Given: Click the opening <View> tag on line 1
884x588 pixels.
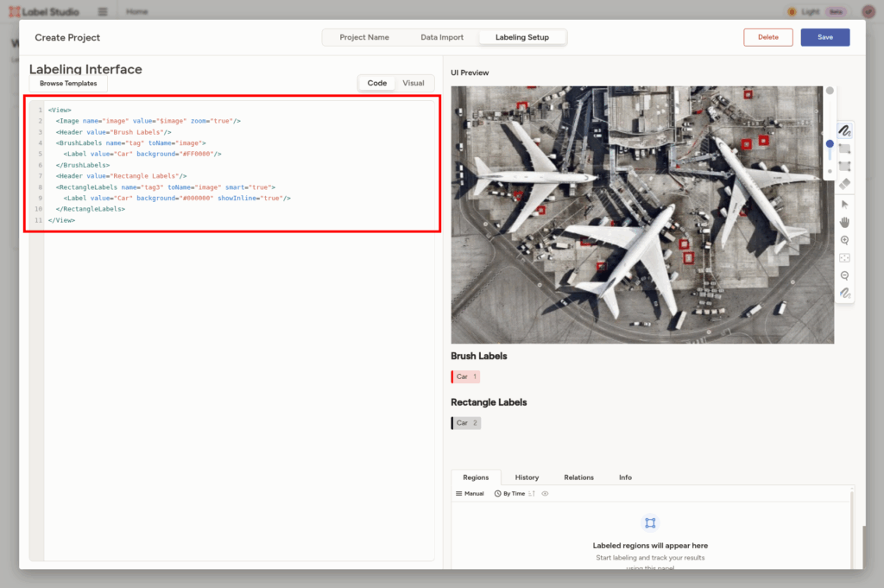Looking at the screenshot, I should coord(60,110).
